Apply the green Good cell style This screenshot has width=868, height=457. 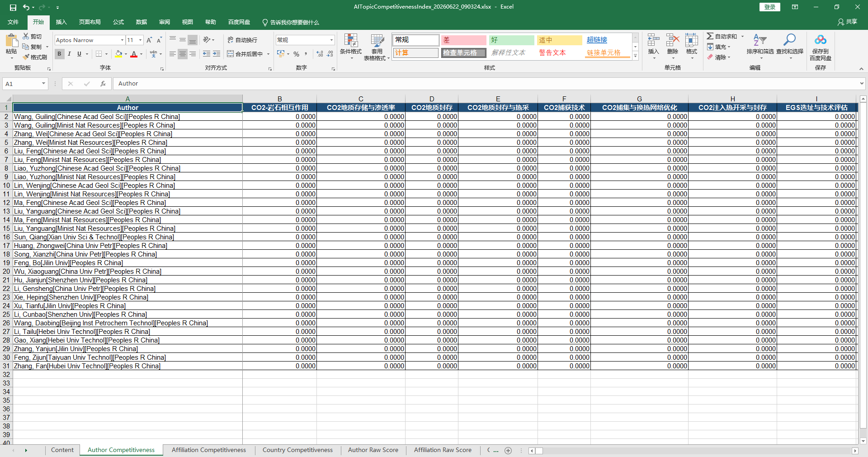(512, 40)
